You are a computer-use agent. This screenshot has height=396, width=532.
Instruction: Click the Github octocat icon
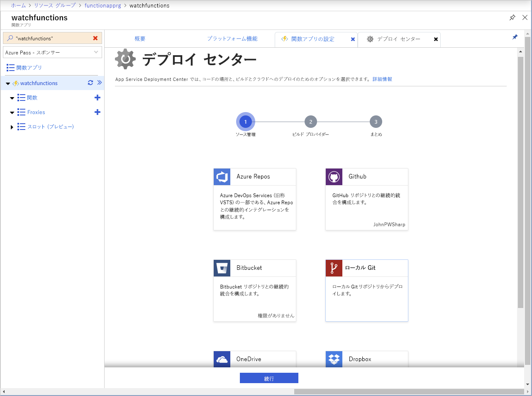click(334, 177)
